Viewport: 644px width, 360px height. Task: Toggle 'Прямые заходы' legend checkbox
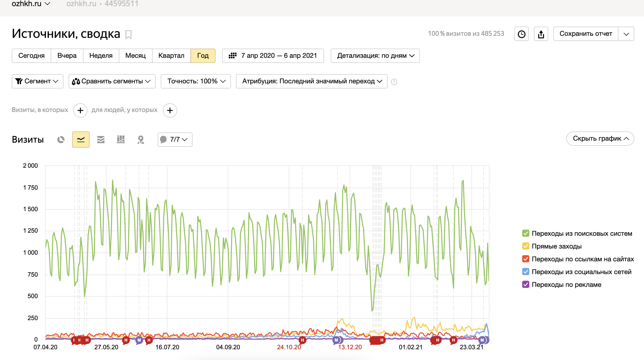point(525,246)
